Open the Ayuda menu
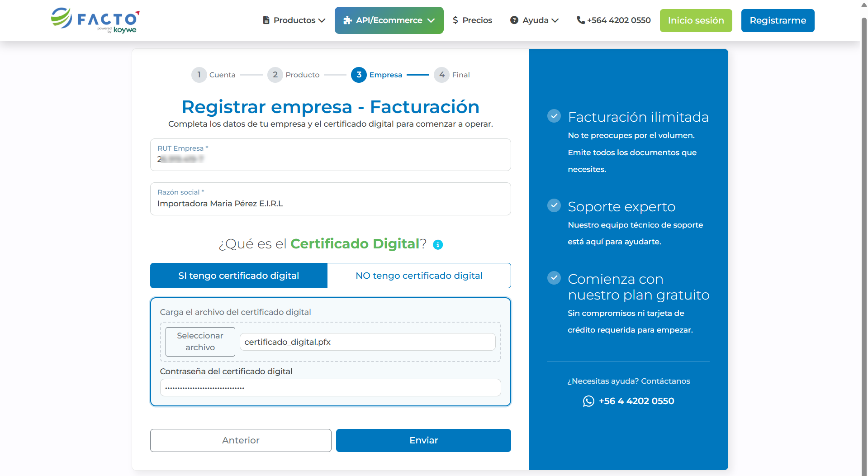This screenshot has height=476, width=868. [x=534, y=20]
